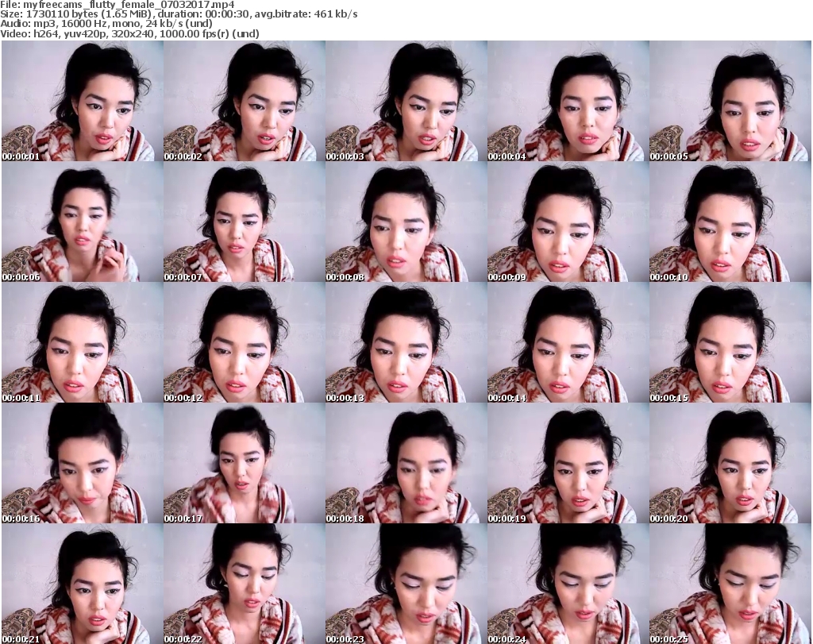Select the thumbnail frame stamped 00:00:04

(x=568, y=101)
